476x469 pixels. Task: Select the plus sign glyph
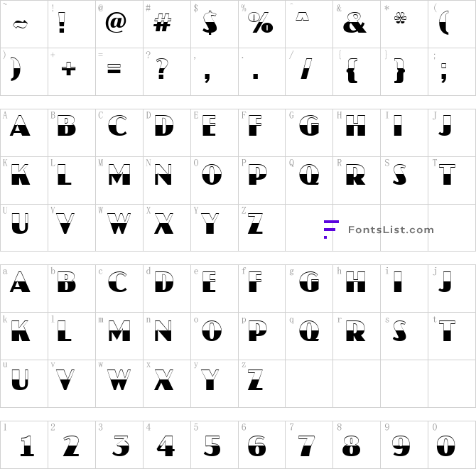pos(68,69)
